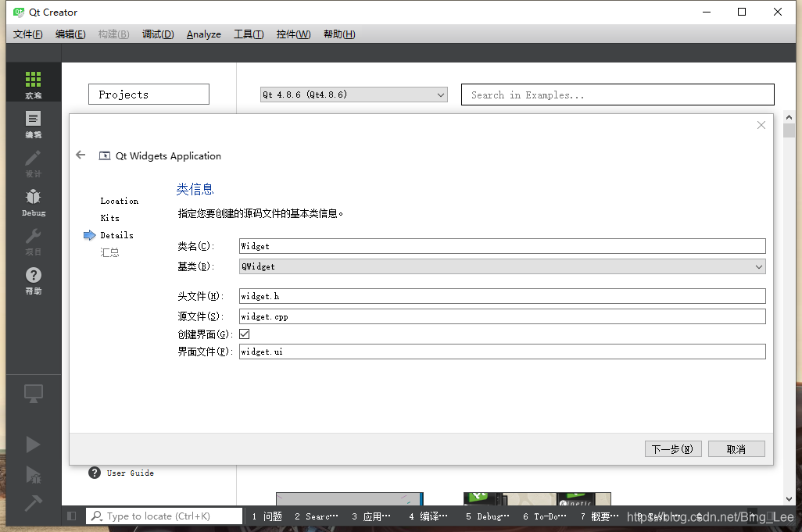802x532 pixels.
Task: Open the Analyze menu
Action: (203, 34)
